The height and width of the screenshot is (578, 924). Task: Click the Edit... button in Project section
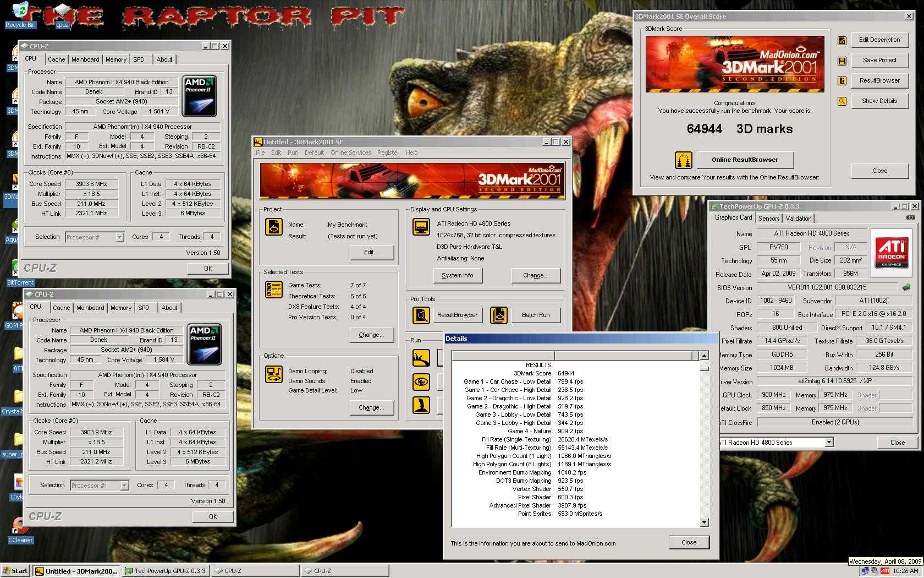point(372,252)
